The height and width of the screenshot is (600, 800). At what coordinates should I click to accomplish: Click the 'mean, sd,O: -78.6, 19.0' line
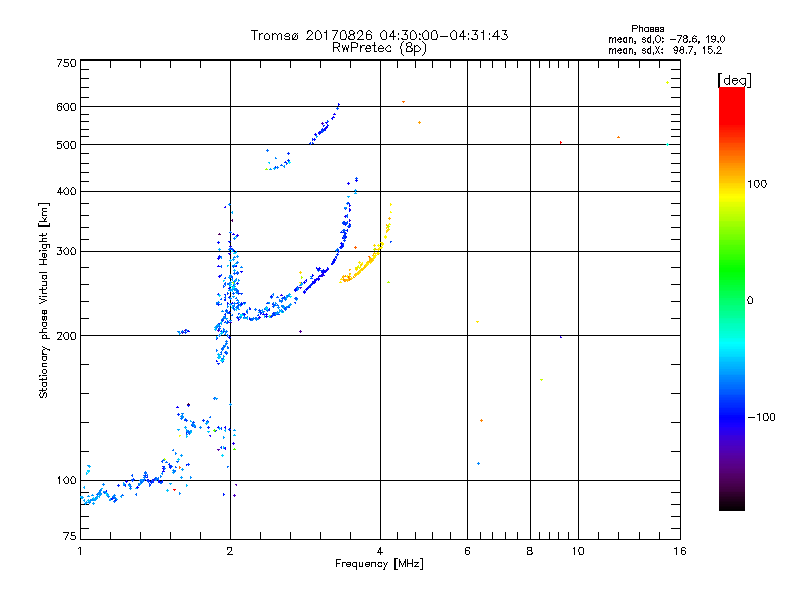[666, 39]
